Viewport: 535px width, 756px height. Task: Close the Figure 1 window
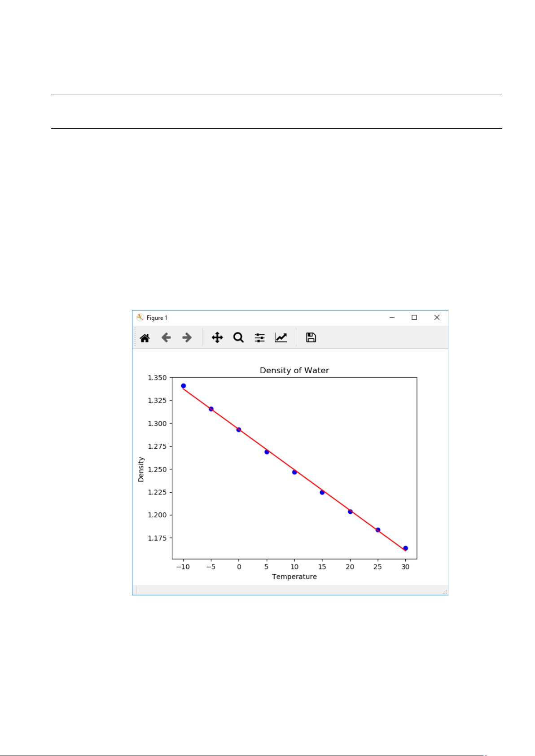[x=437, y=318]
